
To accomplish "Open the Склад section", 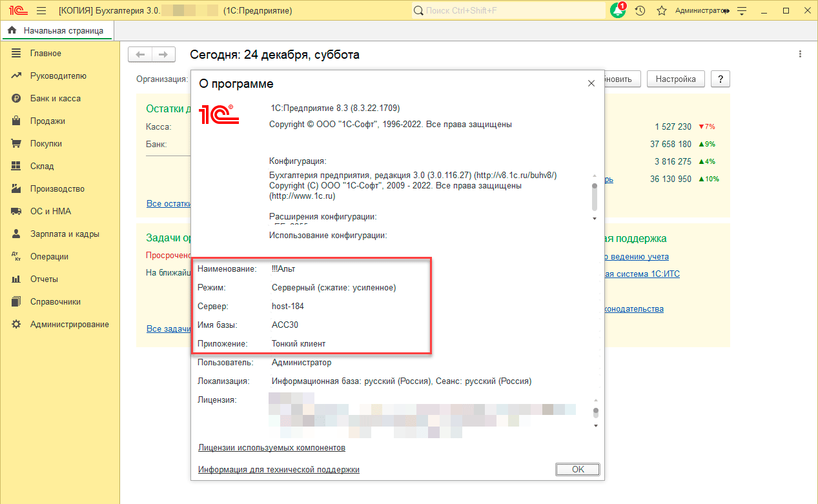I will pyautogui.click(x=42, y=166).
